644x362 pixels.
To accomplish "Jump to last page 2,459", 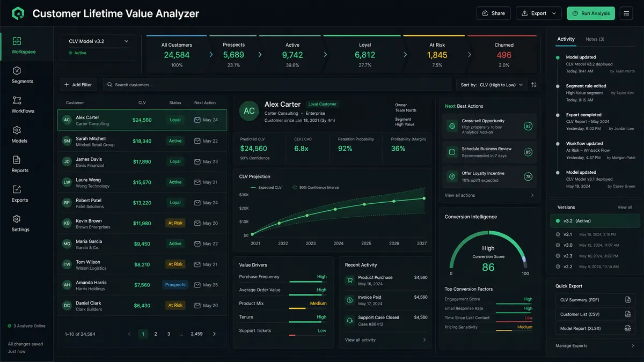I will [x=197, y=334].
